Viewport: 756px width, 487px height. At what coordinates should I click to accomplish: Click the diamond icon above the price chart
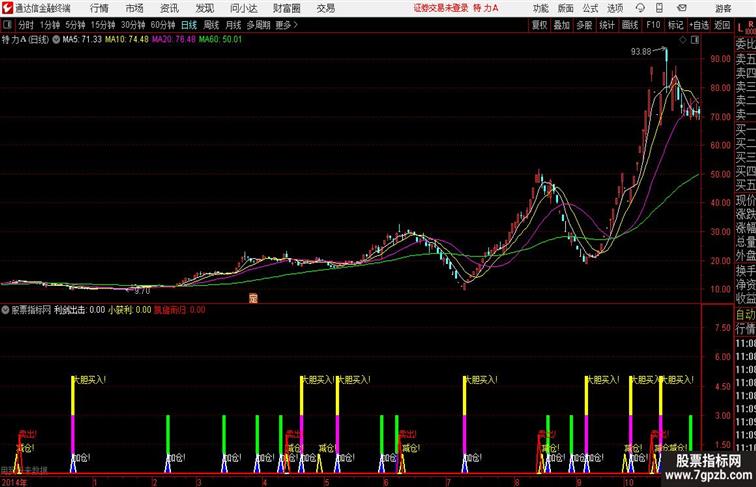click(683, 40)
